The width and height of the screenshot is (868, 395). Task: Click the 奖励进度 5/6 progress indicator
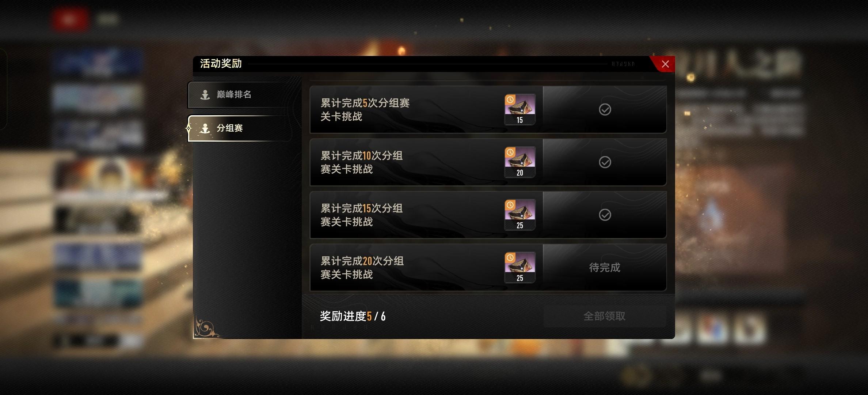(353, 316)
